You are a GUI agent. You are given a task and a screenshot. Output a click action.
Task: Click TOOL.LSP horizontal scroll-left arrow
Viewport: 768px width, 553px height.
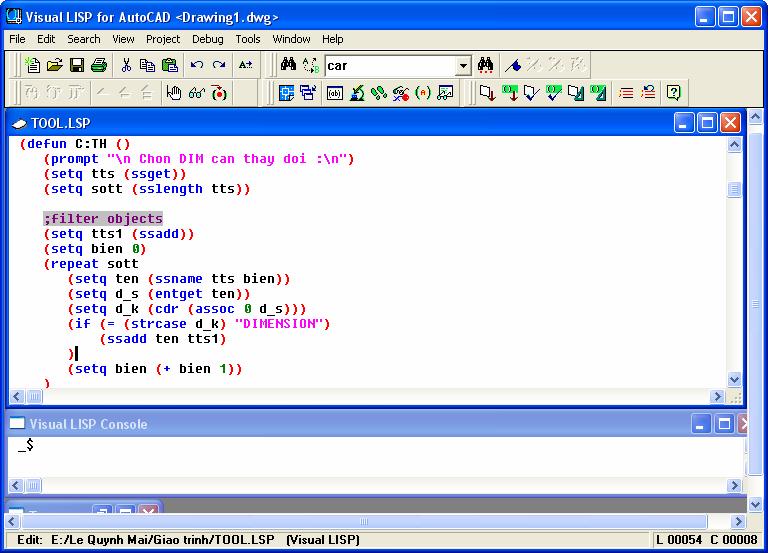tap(17, 396)
